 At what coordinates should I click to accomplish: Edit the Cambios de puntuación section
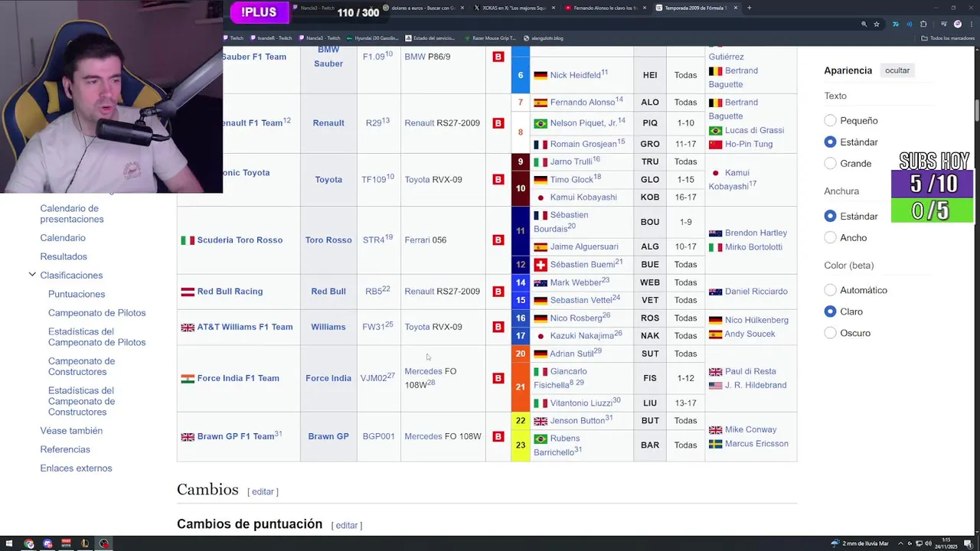tap(347, 526)
